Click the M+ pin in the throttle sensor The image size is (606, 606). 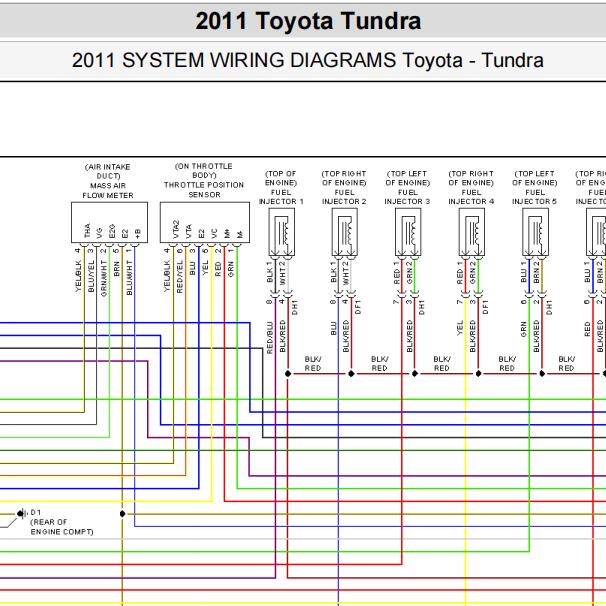[227, 233]
